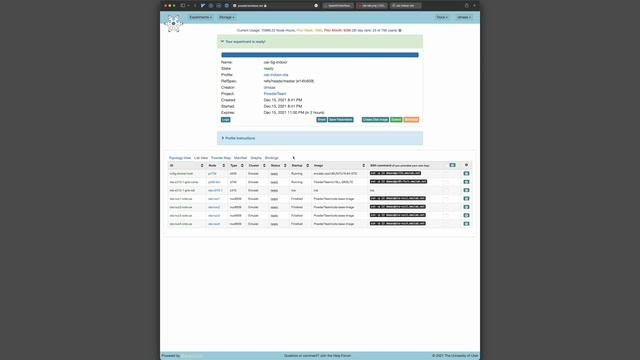Open the user account dropdown in navbar
This screenshot has width=640, height=360.
pos(464,17)
